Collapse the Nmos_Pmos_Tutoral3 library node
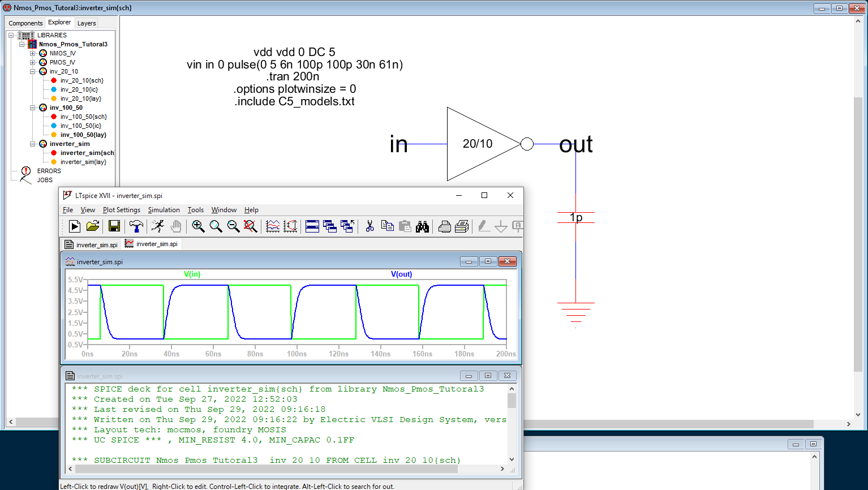Screen dimensions: 868x490 point(22,44)
